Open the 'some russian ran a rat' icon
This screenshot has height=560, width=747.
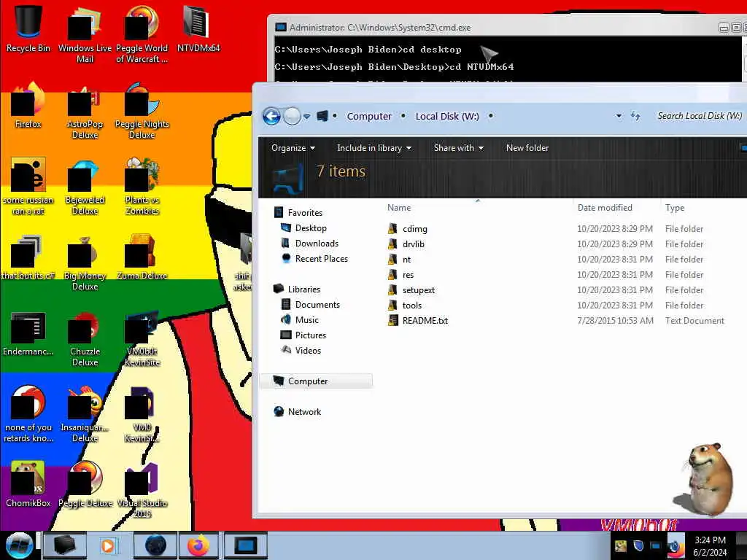pyautogui.click(x=28, y=187)
